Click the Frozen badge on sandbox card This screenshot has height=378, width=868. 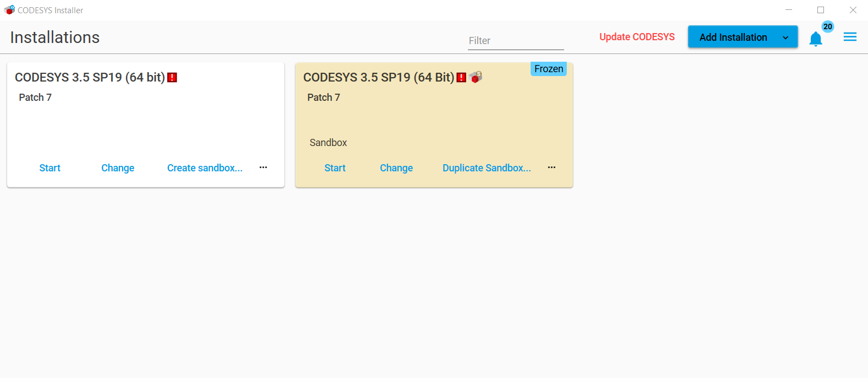[548, 69]
